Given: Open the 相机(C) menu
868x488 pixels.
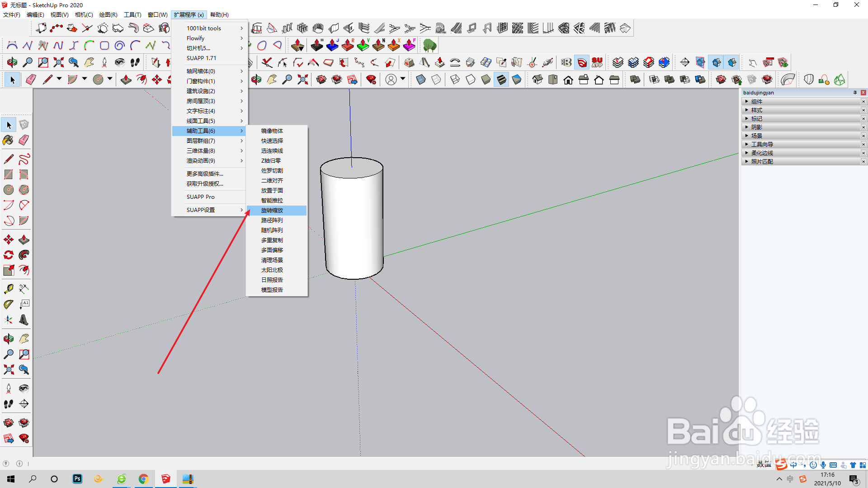Looking at the screenshot, I should click(x=84, y=15).
